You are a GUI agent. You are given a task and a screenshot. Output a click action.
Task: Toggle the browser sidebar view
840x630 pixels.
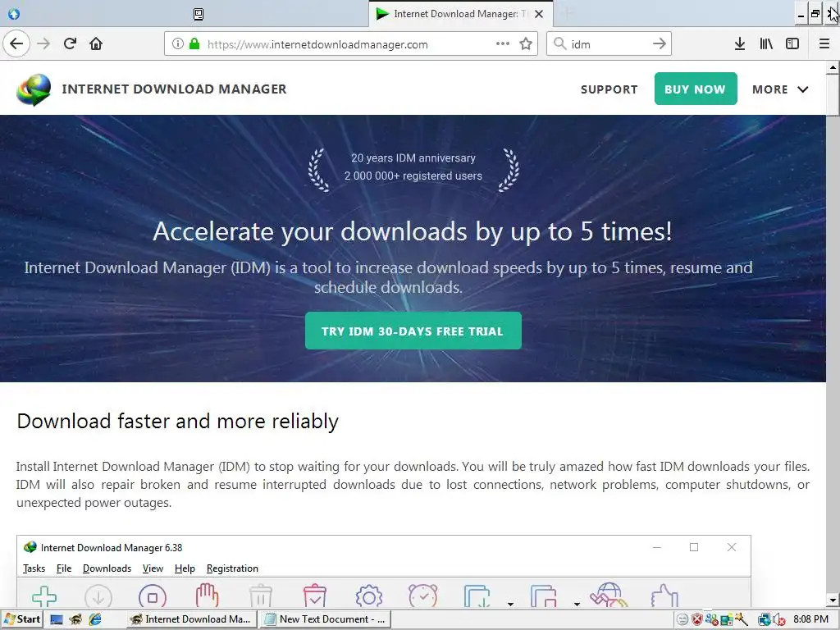pyautogui.click(x=792, y=44)
